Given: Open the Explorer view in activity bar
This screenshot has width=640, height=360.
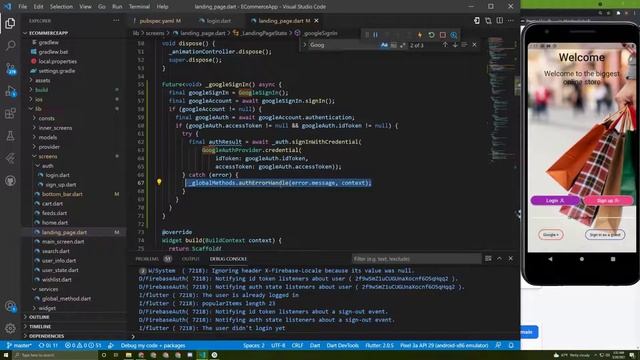Looking at the screenshot, I should pyautogui.click(x=10, y=23).
